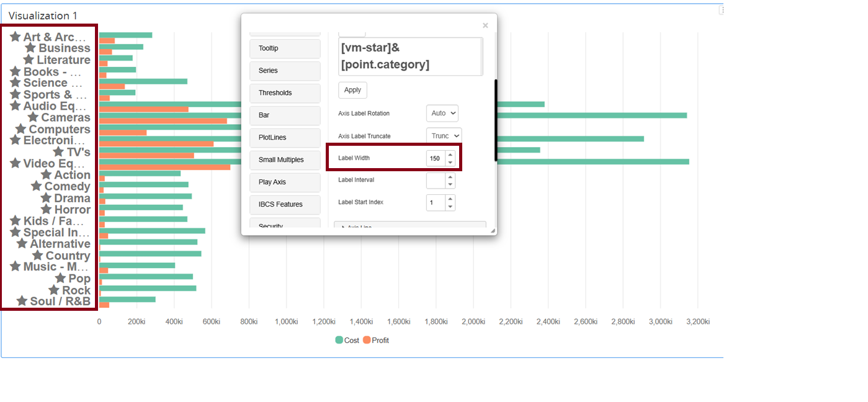Toggle Cost series via legend label

click(x=352, y=341)
